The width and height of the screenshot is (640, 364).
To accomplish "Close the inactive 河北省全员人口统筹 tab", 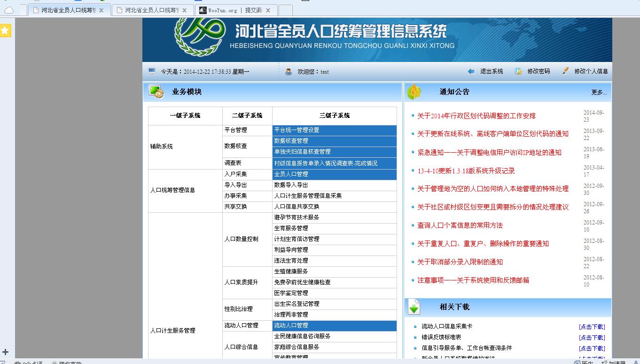I will 184,10.
